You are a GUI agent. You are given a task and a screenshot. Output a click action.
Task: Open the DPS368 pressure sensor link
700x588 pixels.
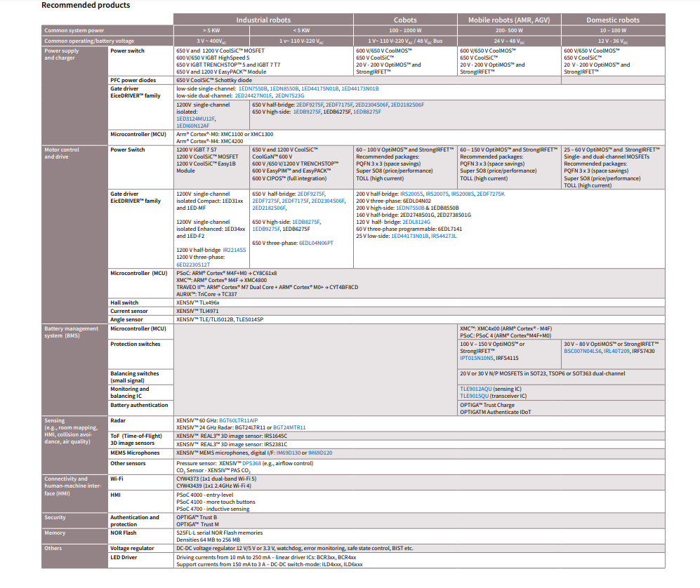coord(252,463)
